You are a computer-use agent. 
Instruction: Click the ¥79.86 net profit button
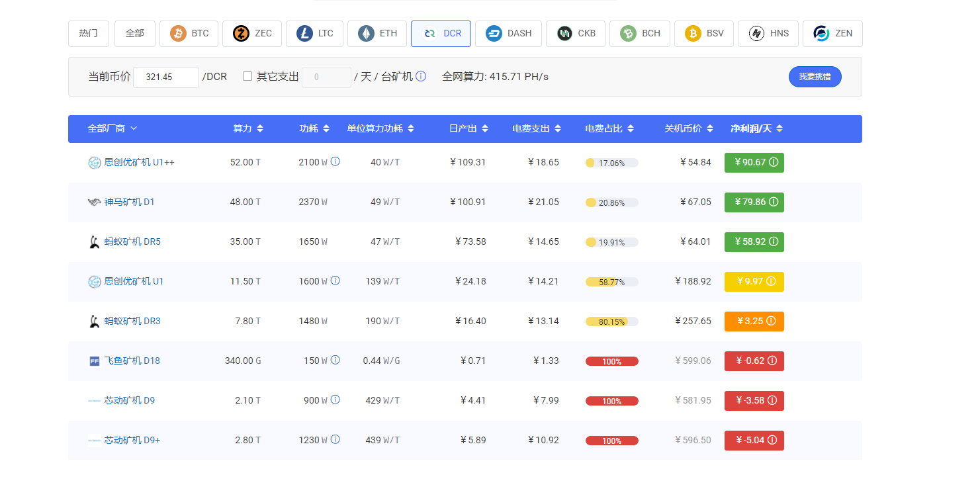[x=754, y=202]
